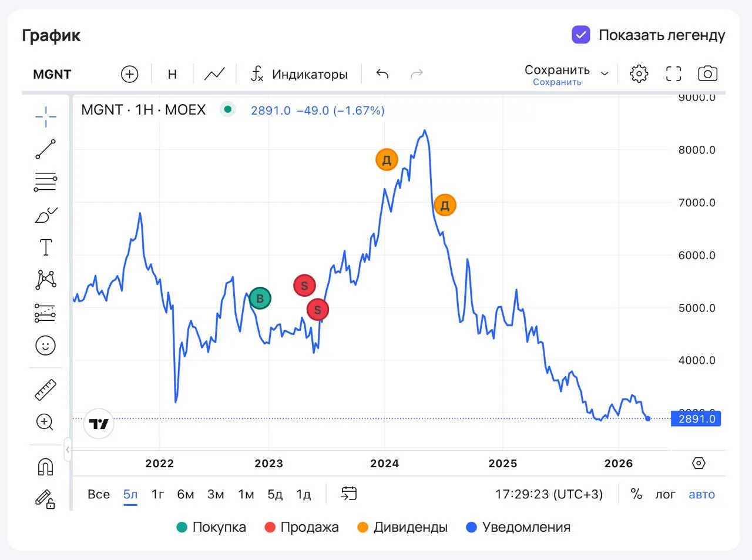Open the Fibonacci retracement tool

pos(45,182)
